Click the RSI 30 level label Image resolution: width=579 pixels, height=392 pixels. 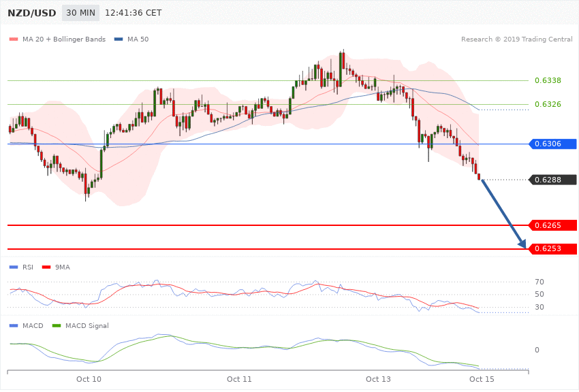pos(539,307)
